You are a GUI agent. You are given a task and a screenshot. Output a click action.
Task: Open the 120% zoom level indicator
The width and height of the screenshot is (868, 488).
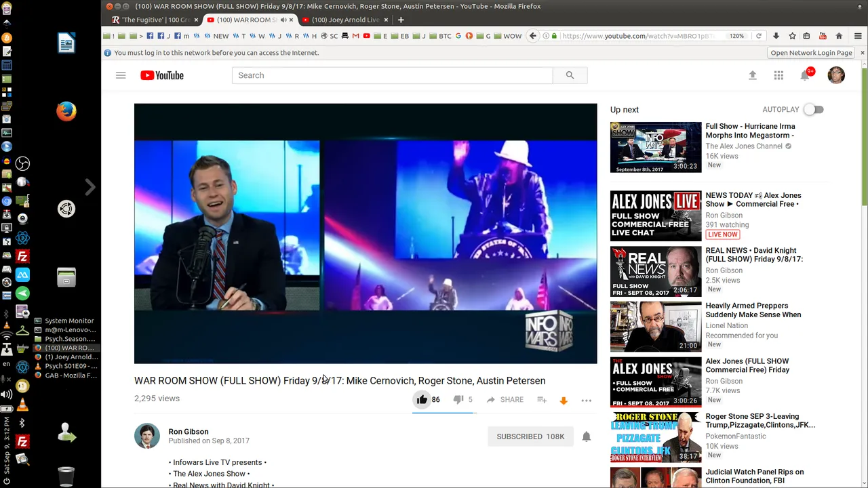click(737, 36)
